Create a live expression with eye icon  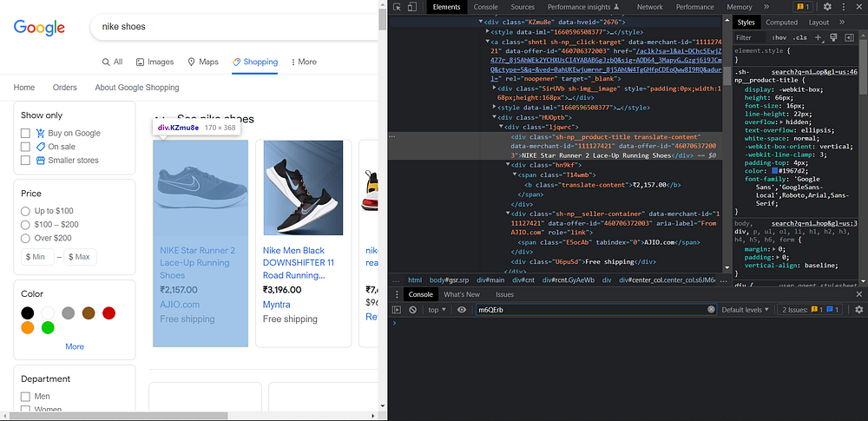(x=462, y=310)
